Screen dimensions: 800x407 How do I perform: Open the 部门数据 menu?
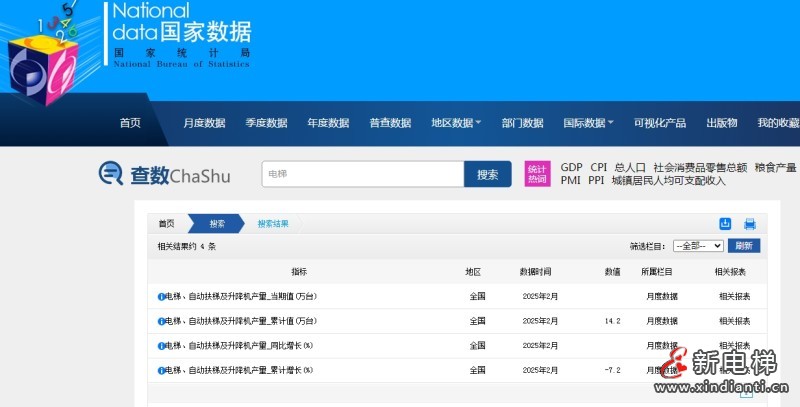pyautogui.click(x=522, y=123)
